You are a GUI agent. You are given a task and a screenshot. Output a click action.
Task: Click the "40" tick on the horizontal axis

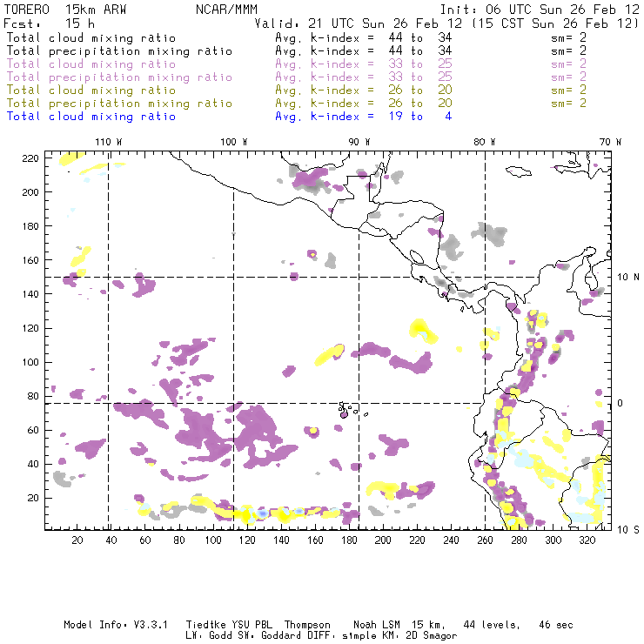click(111, 540)
